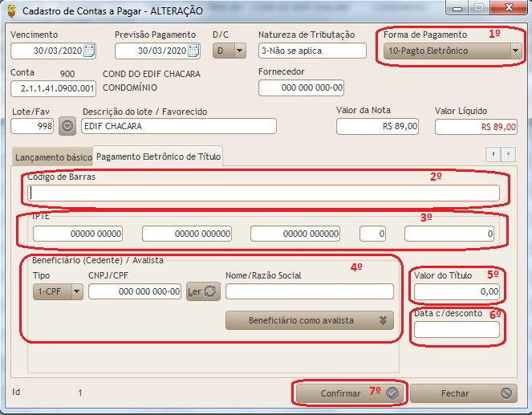Click the Valor do Título field

[x=456, y=291]
